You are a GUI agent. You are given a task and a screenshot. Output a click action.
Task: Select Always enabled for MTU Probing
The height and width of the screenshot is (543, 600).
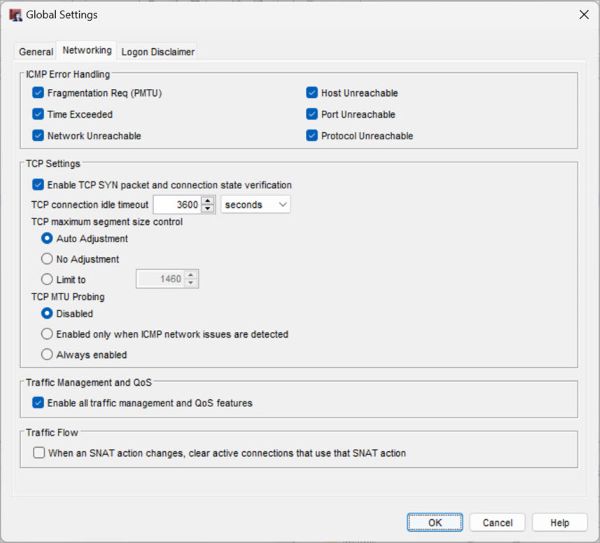pyautogui.click(x=47, y=354)
